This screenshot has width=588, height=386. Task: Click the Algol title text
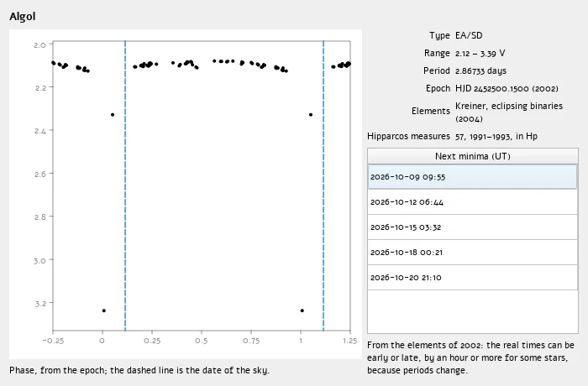23,17
